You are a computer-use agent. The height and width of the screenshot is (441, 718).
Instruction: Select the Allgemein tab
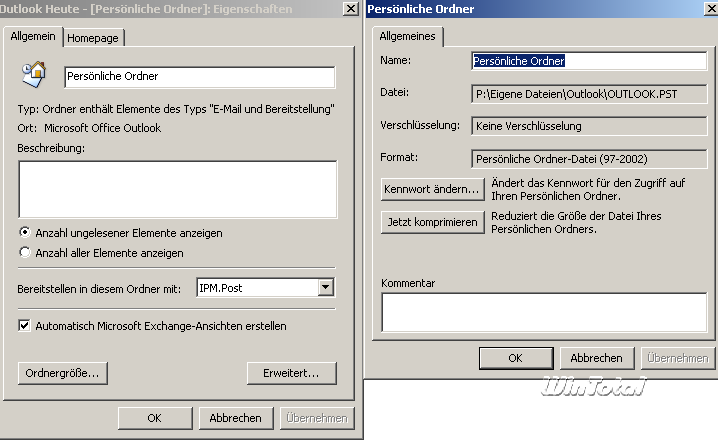(x=35, y=36)
